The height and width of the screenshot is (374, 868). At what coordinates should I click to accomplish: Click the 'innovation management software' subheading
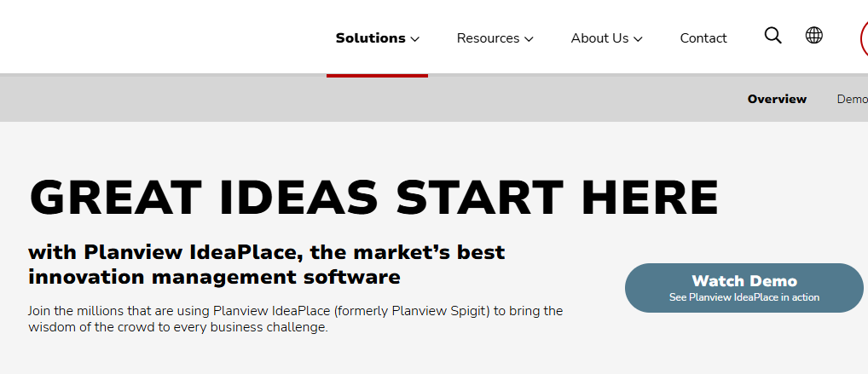click(x=214, y=277)
